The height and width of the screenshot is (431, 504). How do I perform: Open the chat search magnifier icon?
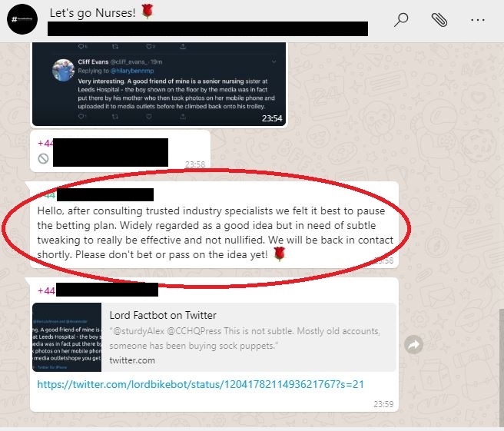coord(401,20)
